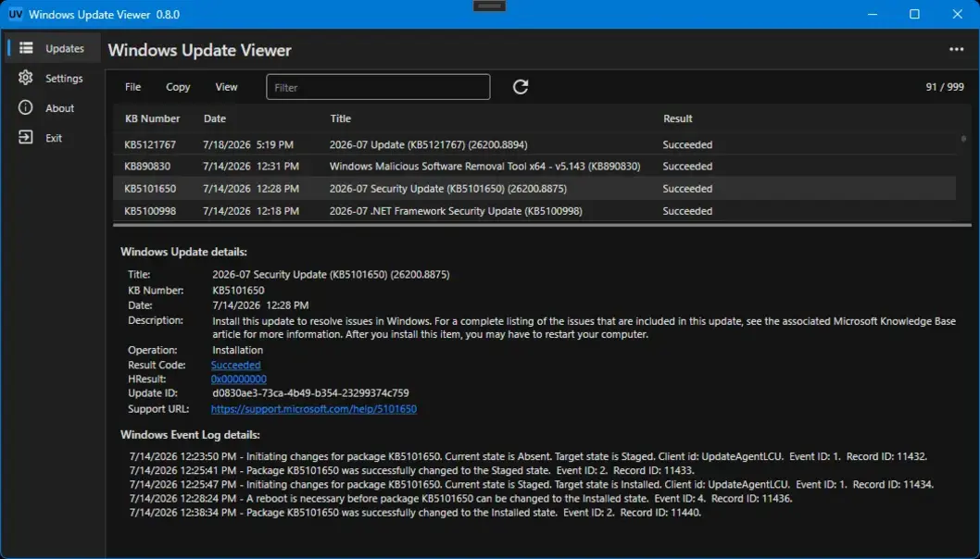
Task: Click the Exit label in sidebar
Action: 54,138
